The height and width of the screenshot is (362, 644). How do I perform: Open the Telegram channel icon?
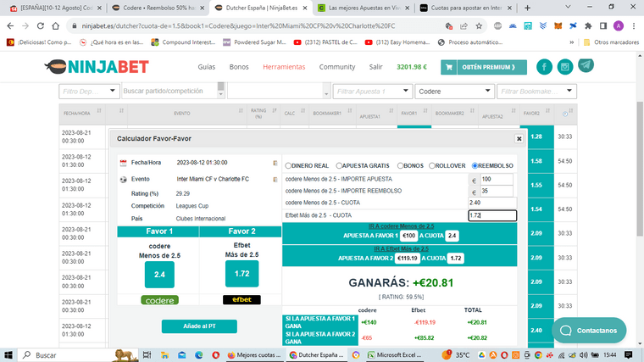coord(586,65)
